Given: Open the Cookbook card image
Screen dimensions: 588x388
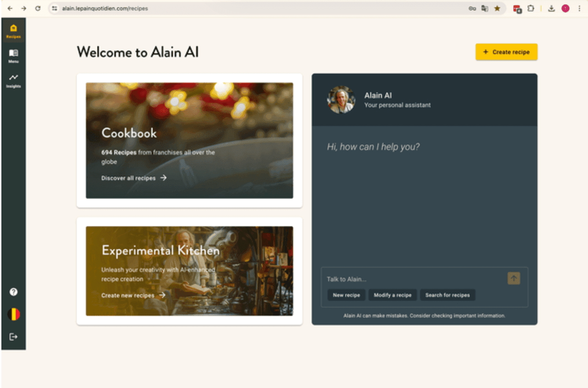Looking at the screenshot, I should [x=190, y=140].
